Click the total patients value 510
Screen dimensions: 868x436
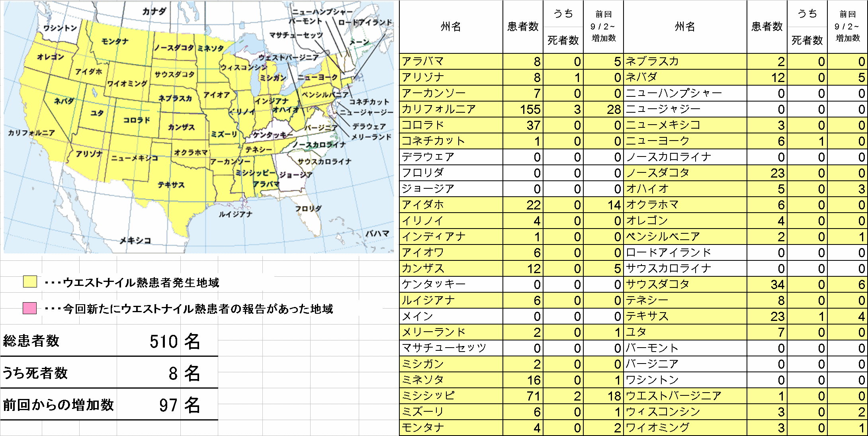click(x=164, y=341)
